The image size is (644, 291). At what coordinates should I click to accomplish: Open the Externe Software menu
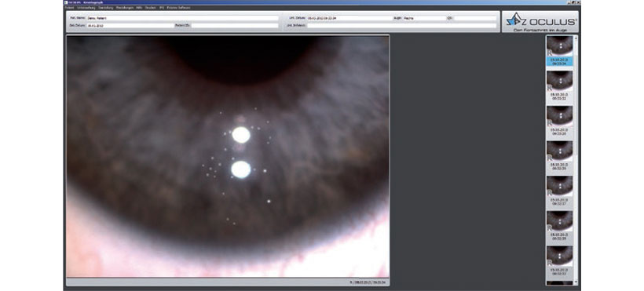(x=178, y=8)
